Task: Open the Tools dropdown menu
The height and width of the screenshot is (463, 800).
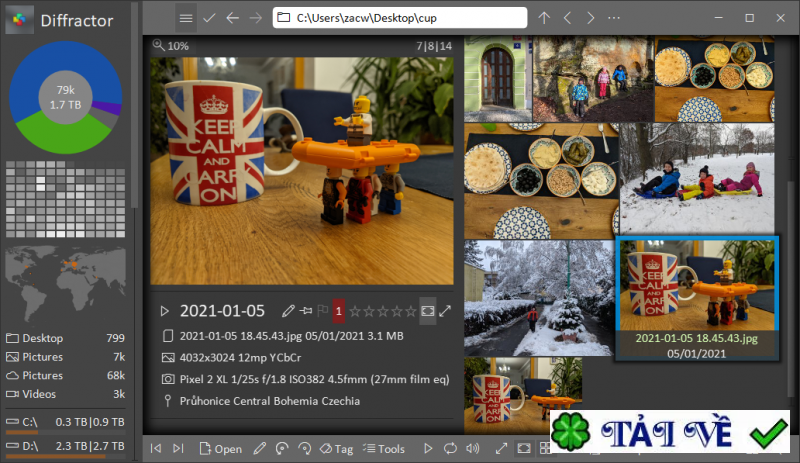Action: pos(384,449)
